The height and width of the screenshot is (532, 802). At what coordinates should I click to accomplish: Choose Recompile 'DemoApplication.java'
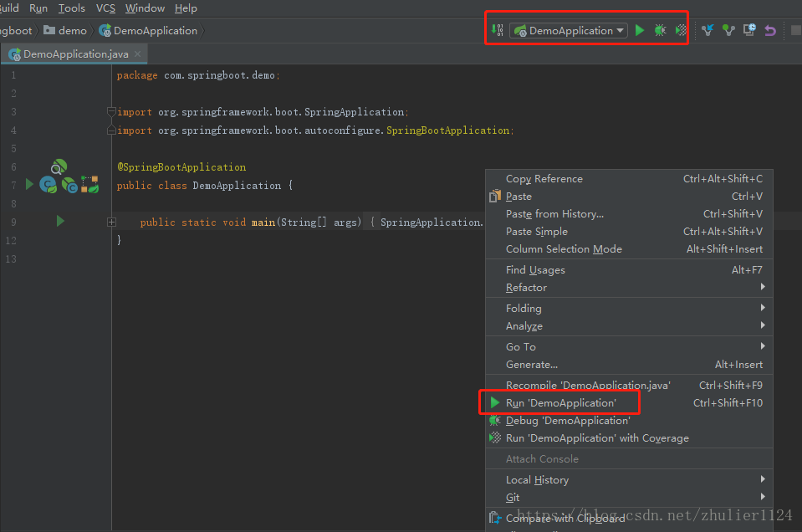pyautogui.click(x=629, y=385)
